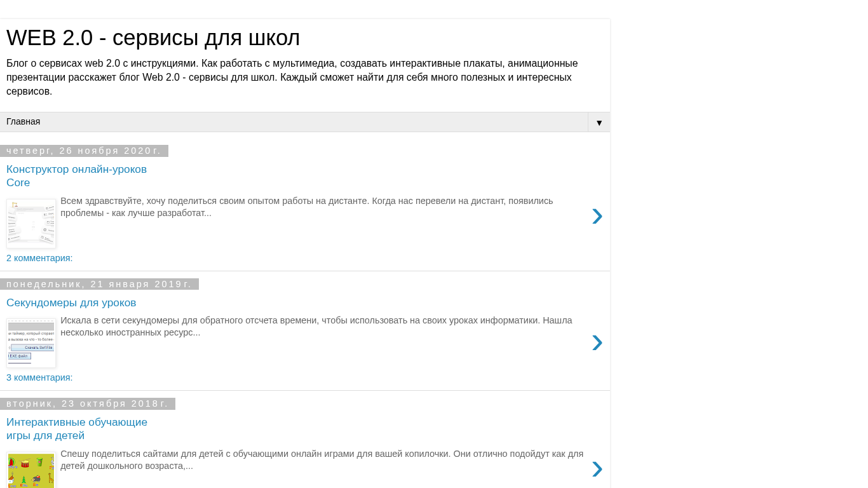Click chevron arrow next to Секундомеры post
The width and height of the screenshot is (868, 488).
point(597,342)
